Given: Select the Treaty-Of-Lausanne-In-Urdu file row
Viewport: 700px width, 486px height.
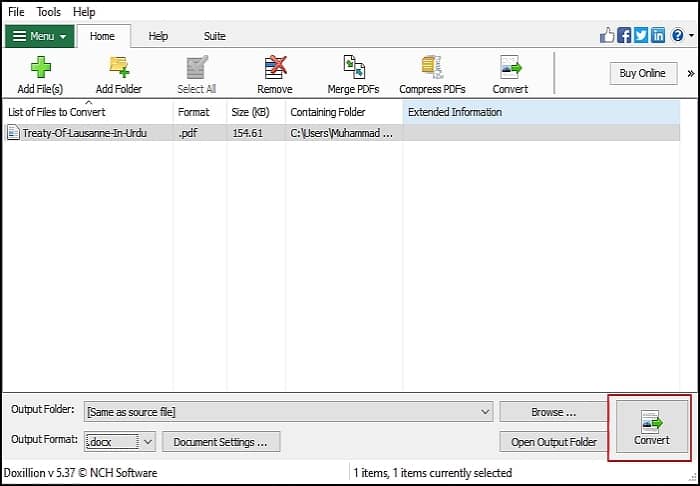Looking at the screenshot, I should [342, 133].
